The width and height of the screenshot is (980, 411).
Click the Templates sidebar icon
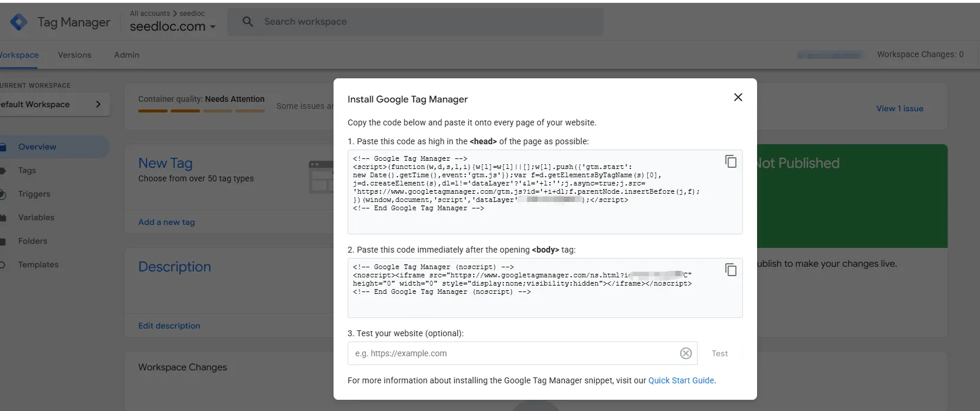click(2, 265)
